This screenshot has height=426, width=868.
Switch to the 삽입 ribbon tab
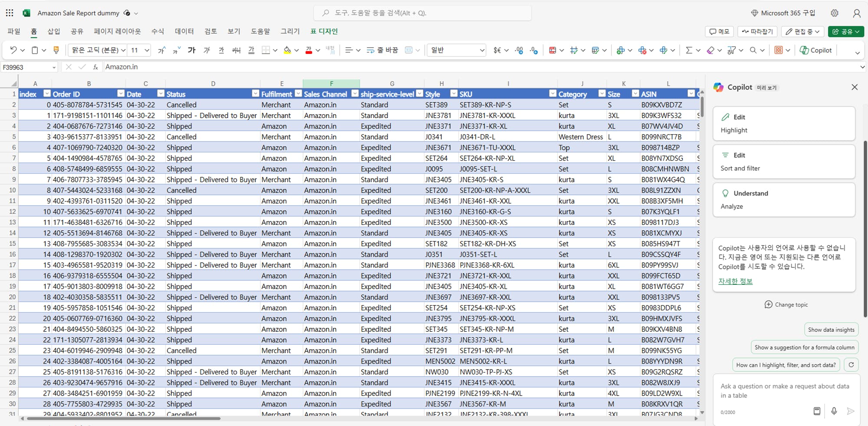click(54, 31)
